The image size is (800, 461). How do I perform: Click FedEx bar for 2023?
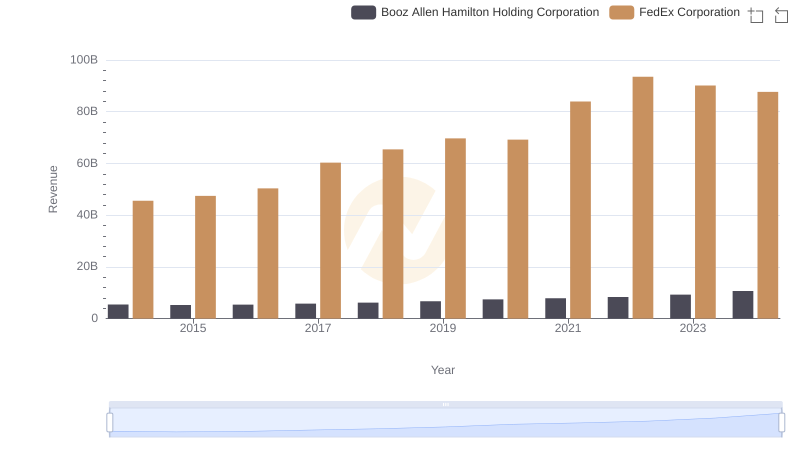(705, 202)
